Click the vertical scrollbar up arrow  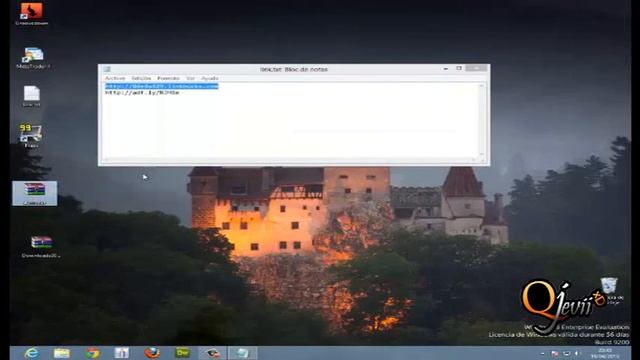[x=482, y=86]
